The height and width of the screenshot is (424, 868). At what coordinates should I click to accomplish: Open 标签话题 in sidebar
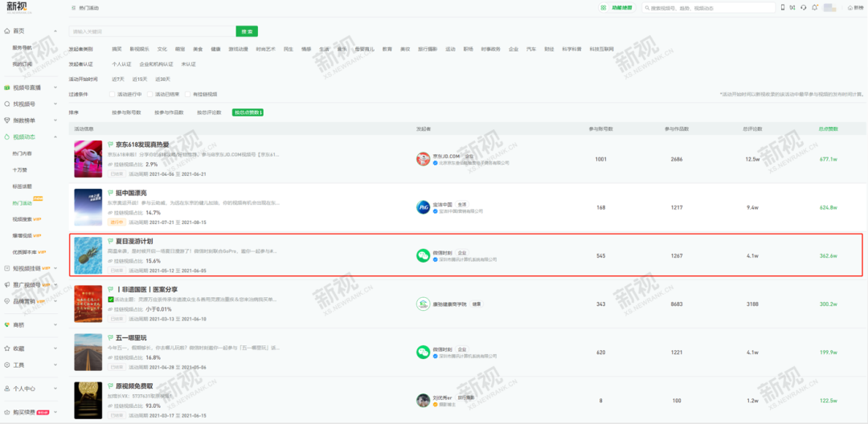coord(23,186)
